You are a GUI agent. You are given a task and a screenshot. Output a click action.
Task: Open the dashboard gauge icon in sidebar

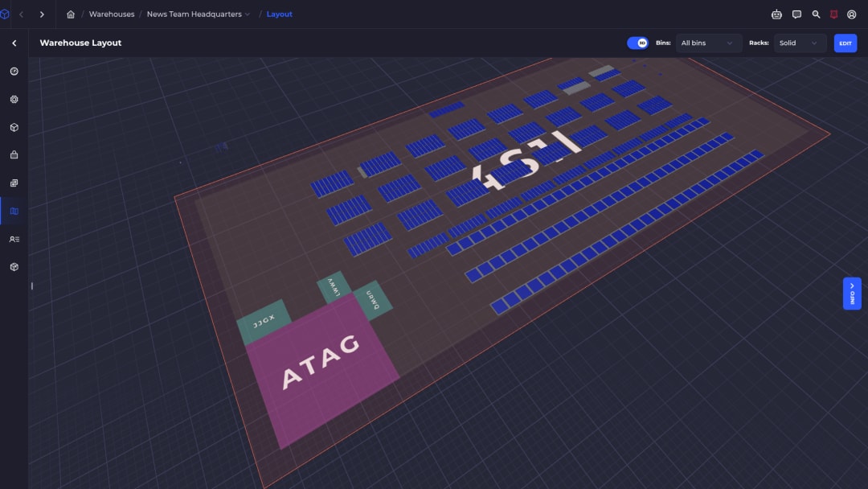[14, 72]
